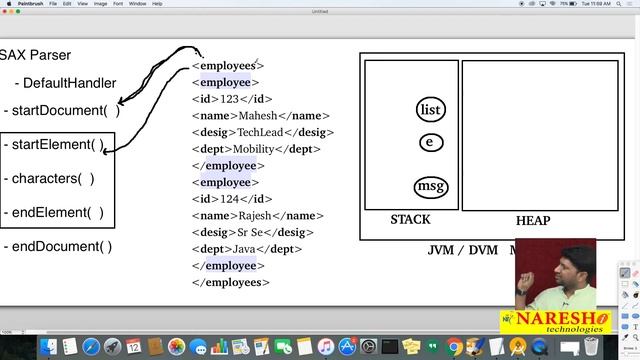This screenshot has height=360, width=640.
Task: Open Notes from the Dock
Action: coord(304,347)
